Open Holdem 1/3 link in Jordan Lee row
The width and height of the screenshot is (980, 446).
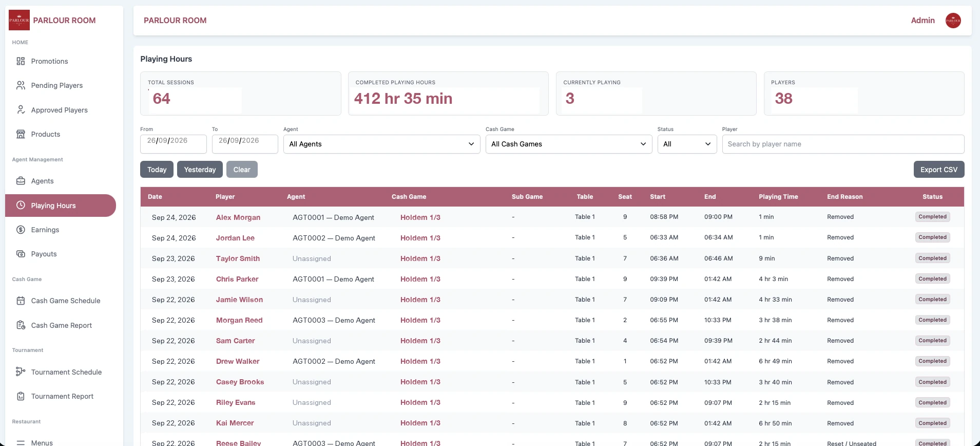(x=420, y=238)
